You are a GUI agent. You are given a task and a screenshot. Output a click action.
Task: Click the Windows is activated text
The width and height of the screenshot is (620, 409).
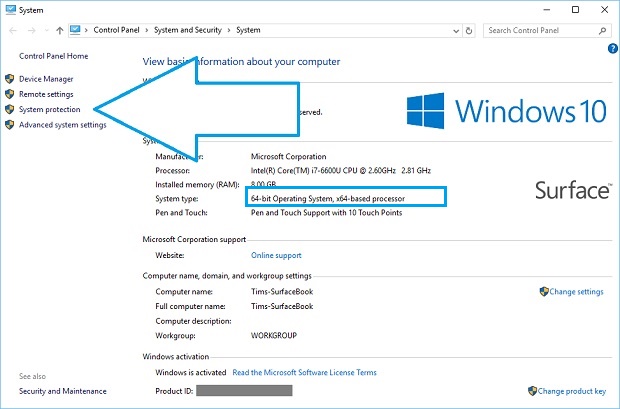tap(191, 373)
